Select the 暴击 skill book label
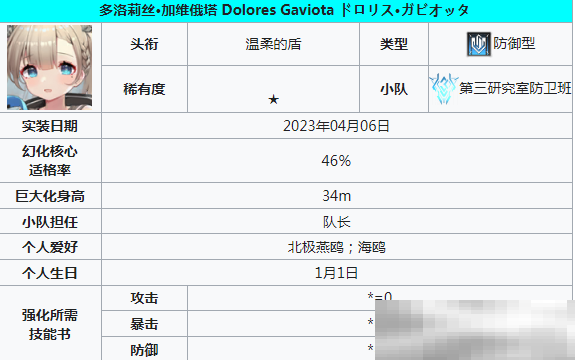The image size is (575, 360). [x=144, y=324]
